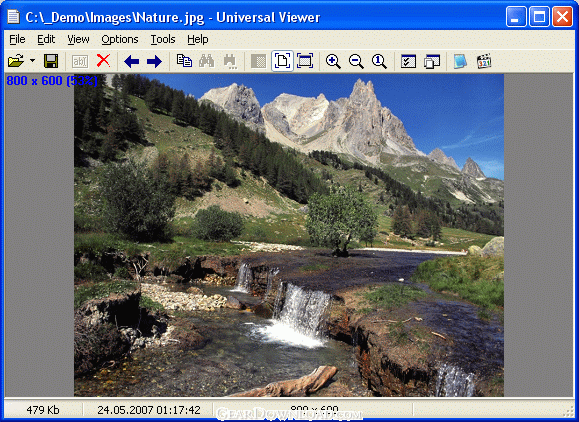The height and width of the screenshot is (422, 579).
Task: Go to previous file with left arrow
Action: click(131, 61)
